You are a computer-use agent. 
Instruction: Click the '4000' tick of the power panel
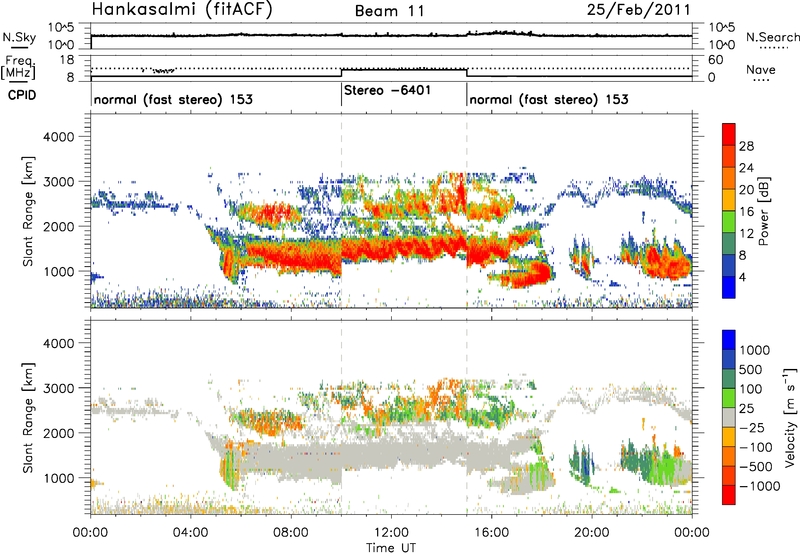(58, 137)
